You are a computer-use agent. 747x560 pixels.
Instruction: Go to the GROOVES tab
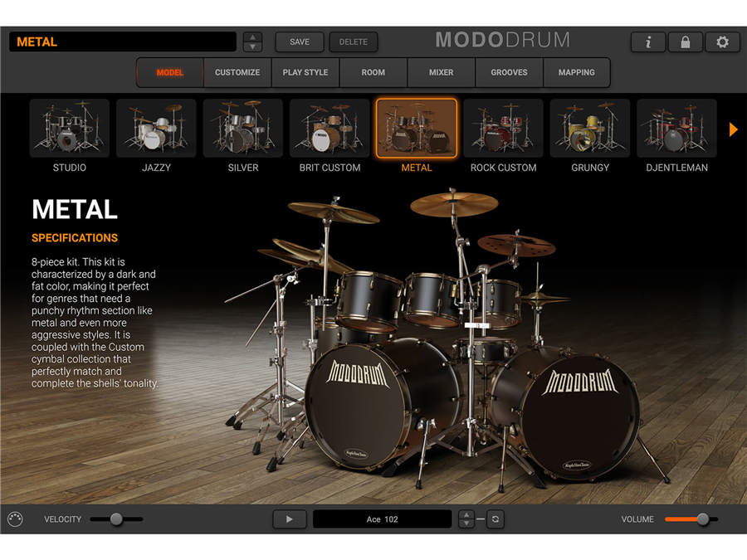509,72
